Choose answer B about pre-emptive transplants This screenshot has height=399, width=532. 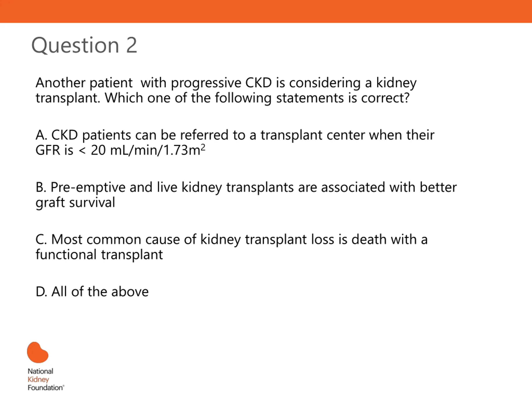(246, 195)
